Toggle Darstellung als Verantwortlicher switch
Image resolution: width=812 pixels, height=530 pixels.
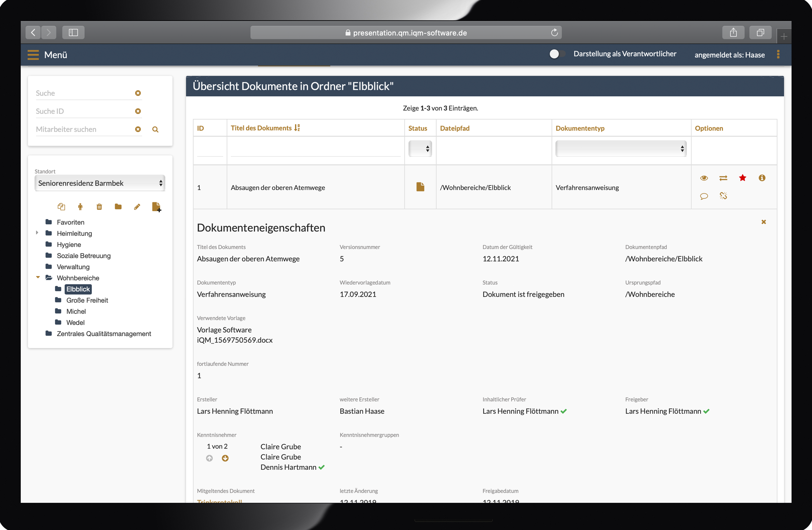(x=557, y=54)
